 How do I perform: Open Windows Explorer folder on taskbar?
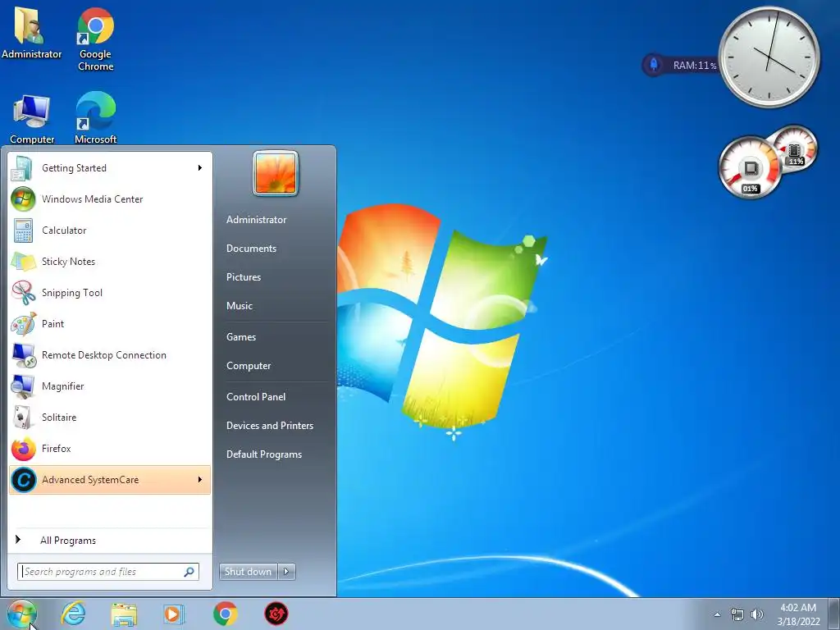coord(124,614)
